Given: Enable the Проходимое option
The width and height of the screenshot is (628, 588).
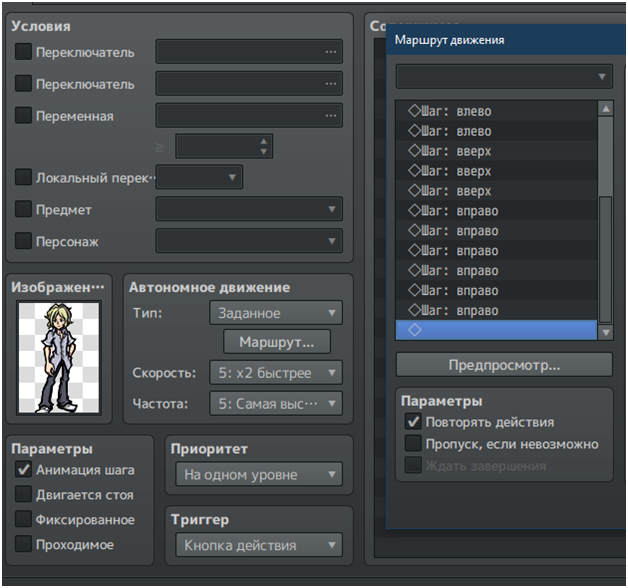Looking at the screenshot, I should (x=23, y=545).
